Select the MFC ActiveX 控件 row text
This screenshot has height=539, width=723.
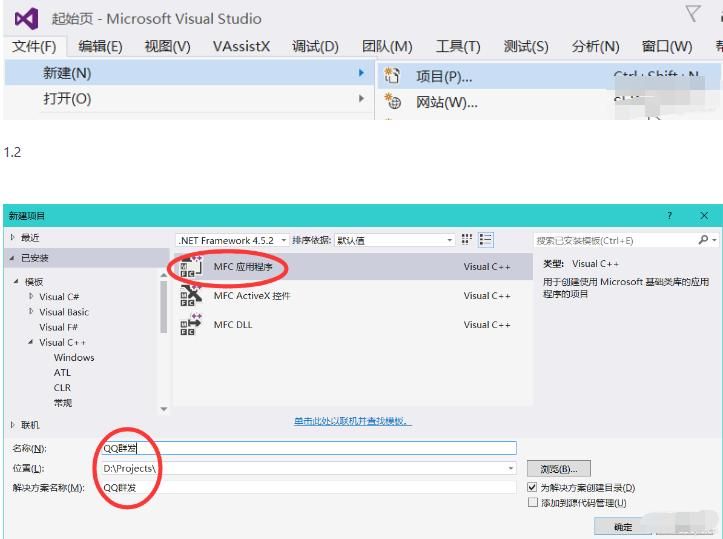[252, 296]
